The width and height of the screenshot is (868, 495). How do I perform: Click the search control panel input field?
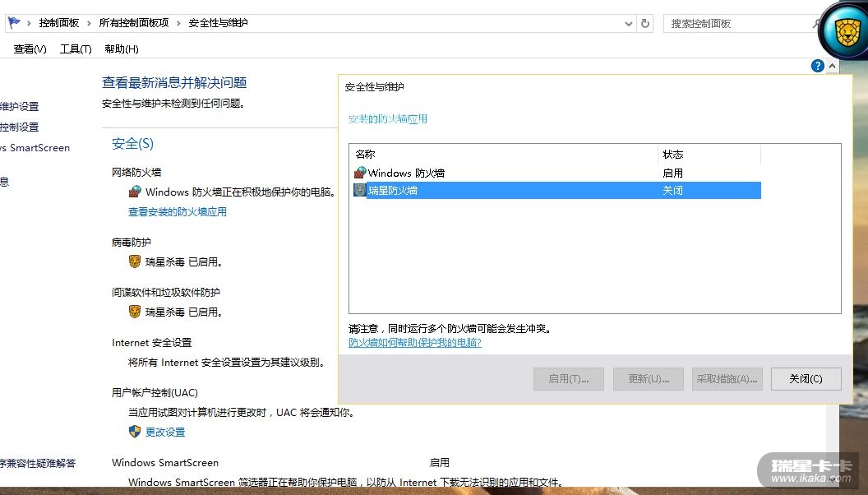pos(739,24)
